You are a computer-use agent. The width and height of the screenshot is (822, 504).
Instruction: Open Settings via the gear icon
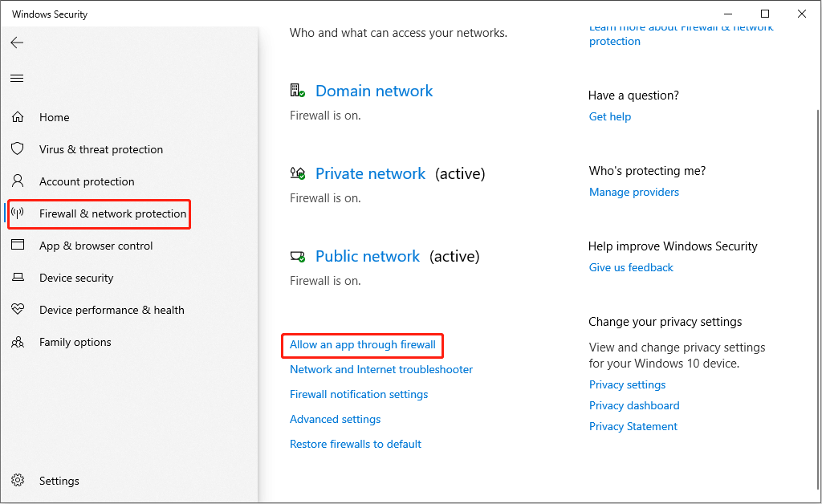pyautogui.click(x=18, y=481)
